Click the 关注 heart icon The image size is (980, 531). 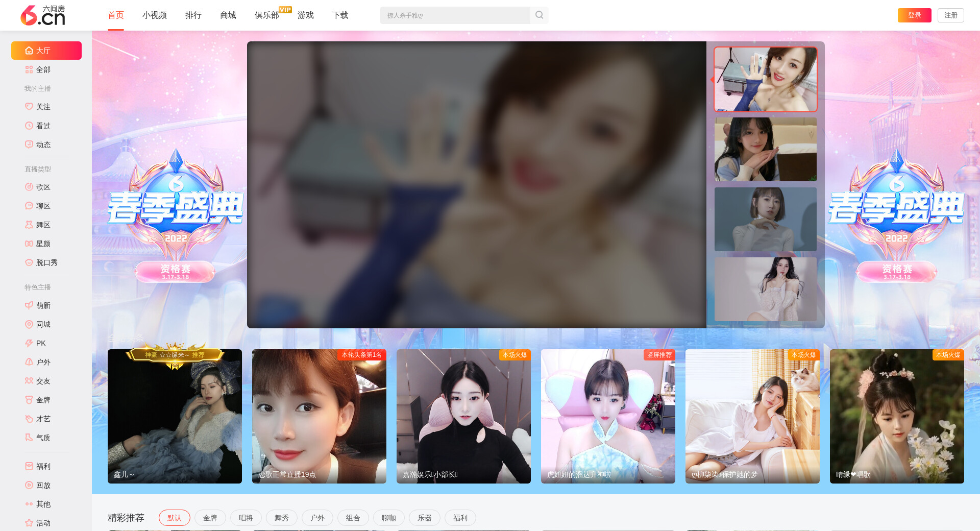point(29,107)
